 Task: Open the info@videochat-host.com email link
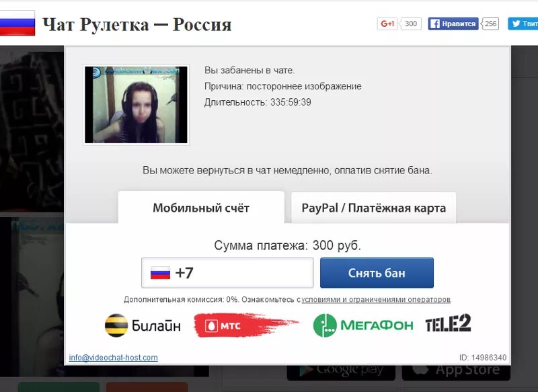113,357
